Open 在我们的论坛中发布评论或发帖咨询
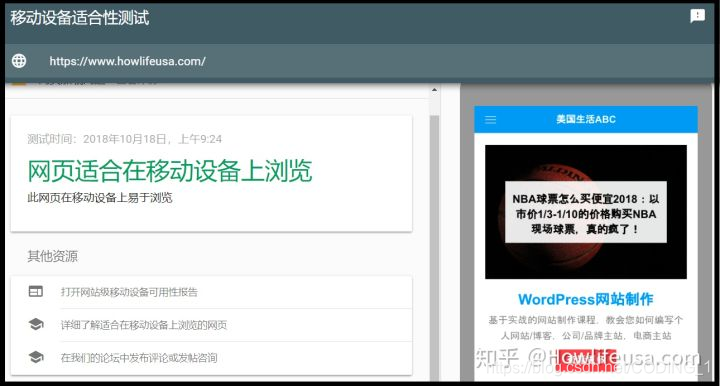This screenshot has width=720, height=386. click(x=139, y=358)
